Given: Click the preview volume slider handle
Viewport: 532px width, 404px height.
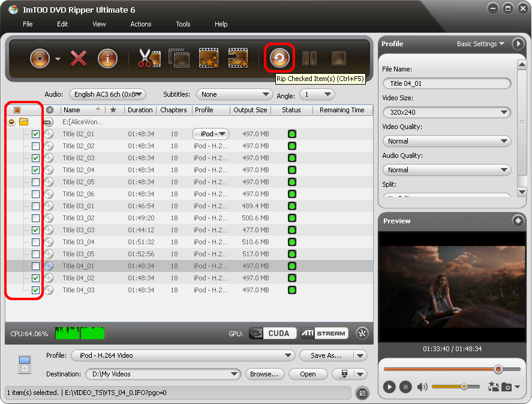Looking at the screenshot, I should 464,387.
